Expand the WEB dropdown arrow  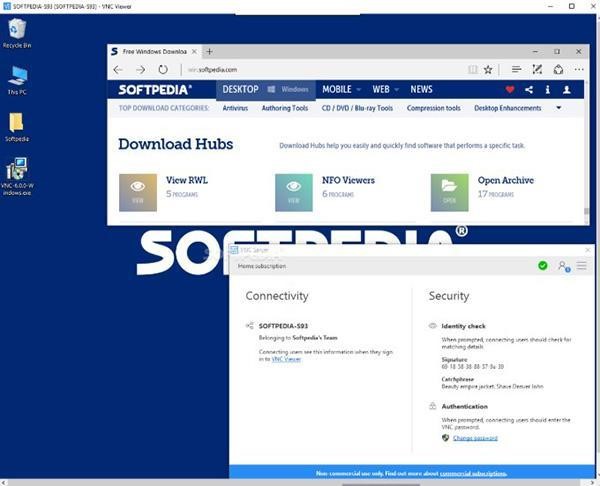pos(397,90)
